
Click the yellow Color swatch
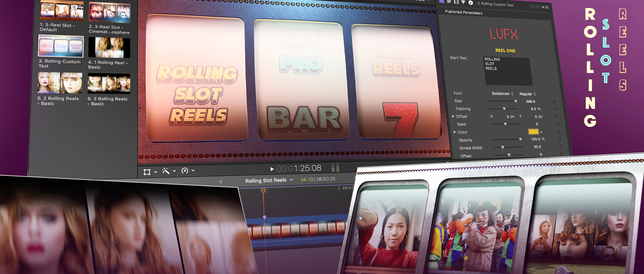[x=533, y=132]
